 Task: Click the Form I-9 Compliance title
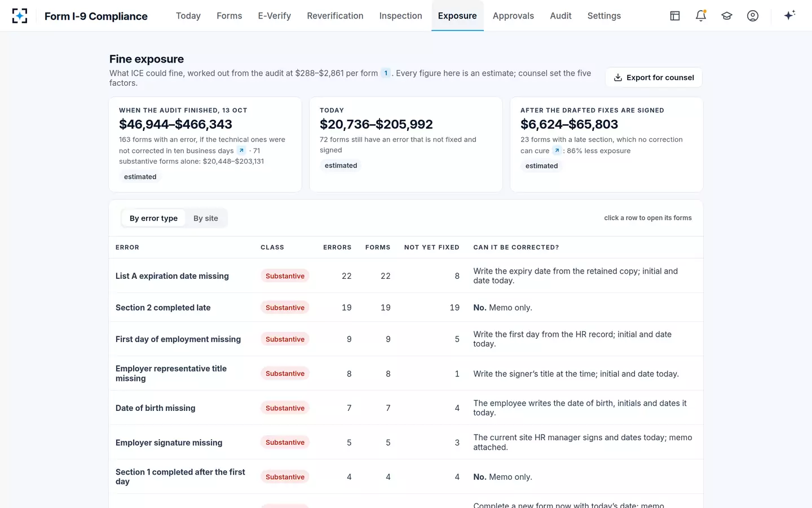pos(96,16)
